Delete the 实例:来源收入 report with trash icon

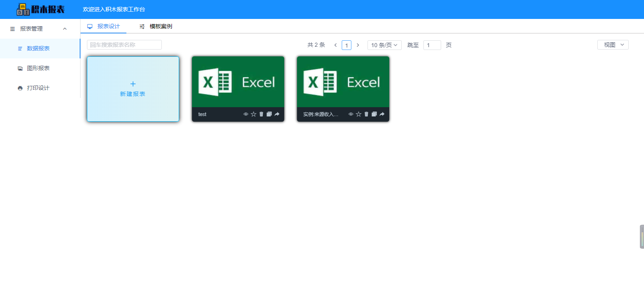[366, 114]
